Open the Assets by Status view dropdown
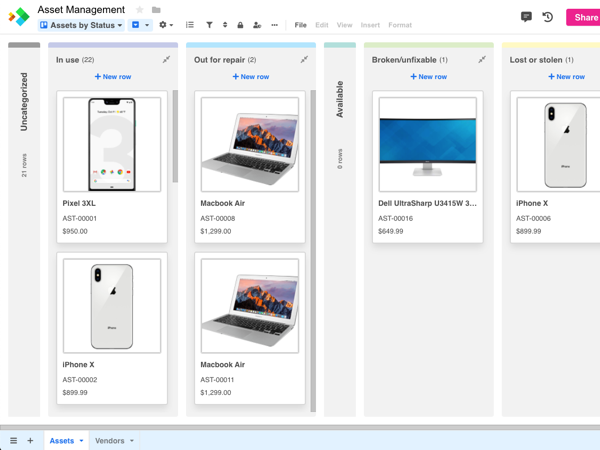 point(81,25)
